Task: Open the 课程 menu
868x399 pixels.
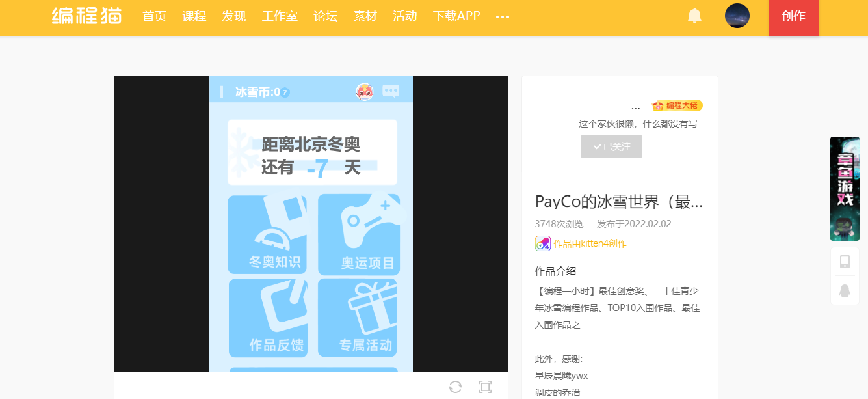Action: (194, 16)
